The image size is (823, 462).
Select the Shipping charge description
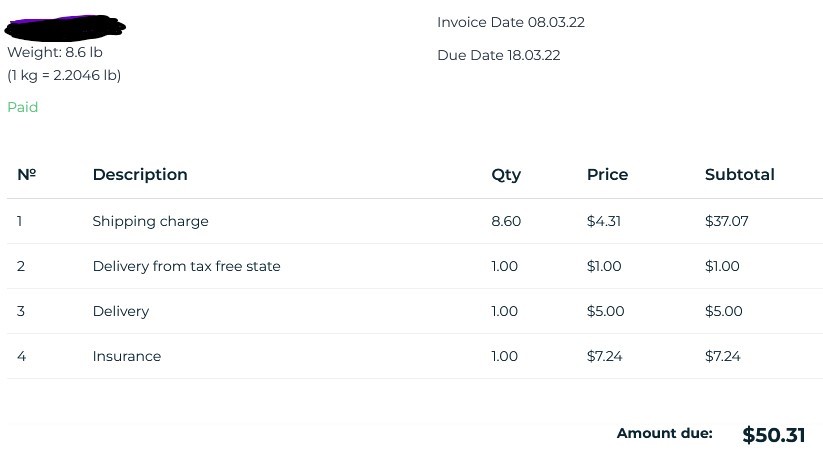150,221
